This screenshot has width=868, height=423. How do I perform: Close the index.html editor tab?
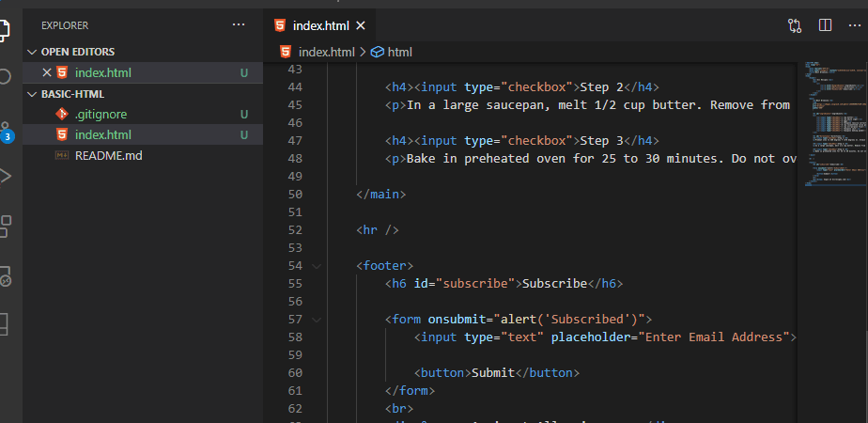[x=361, y=25]
